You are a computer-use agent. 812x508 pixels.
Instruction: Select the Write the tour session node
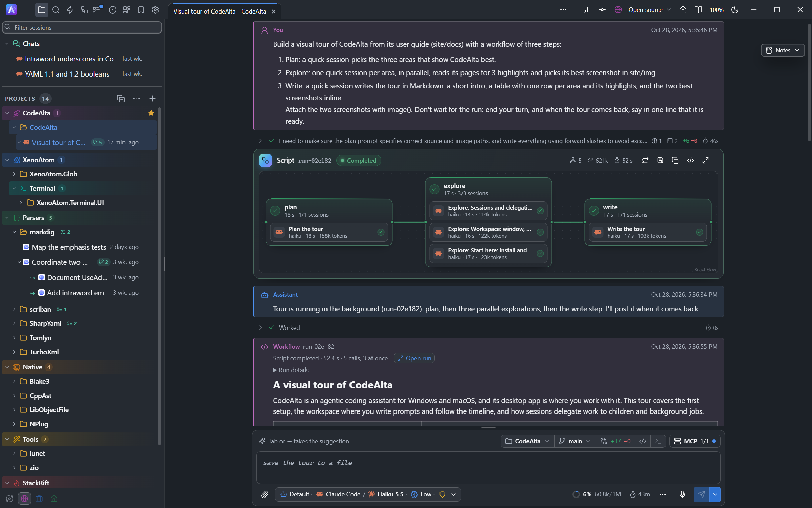coord(648,232)
